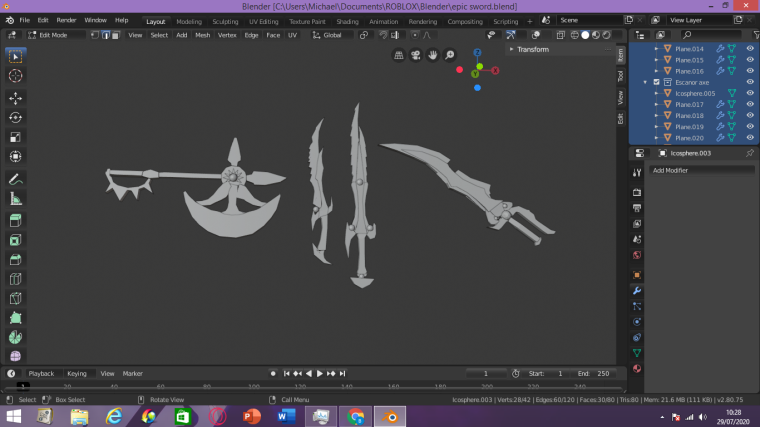Switch to the UV Editing workspace tab
Image resolution: width=760 pixels, height=427 pixels.
point(264,21)
